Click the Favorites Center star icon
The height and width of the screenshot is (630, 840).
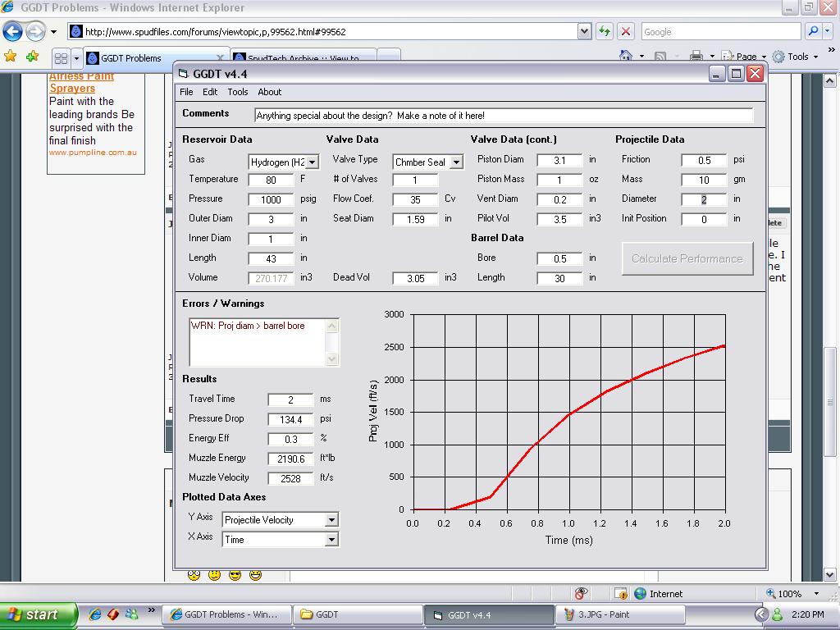tap(11, 57)
